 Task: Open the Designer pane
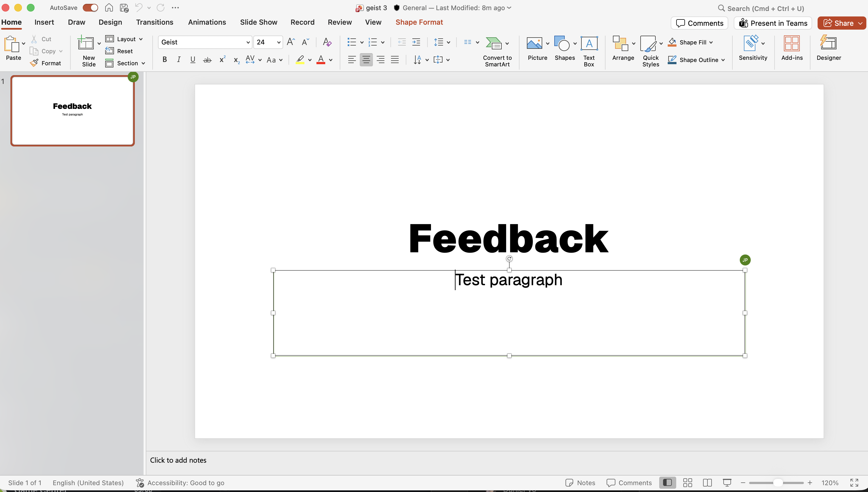click(x=829, y=48)
